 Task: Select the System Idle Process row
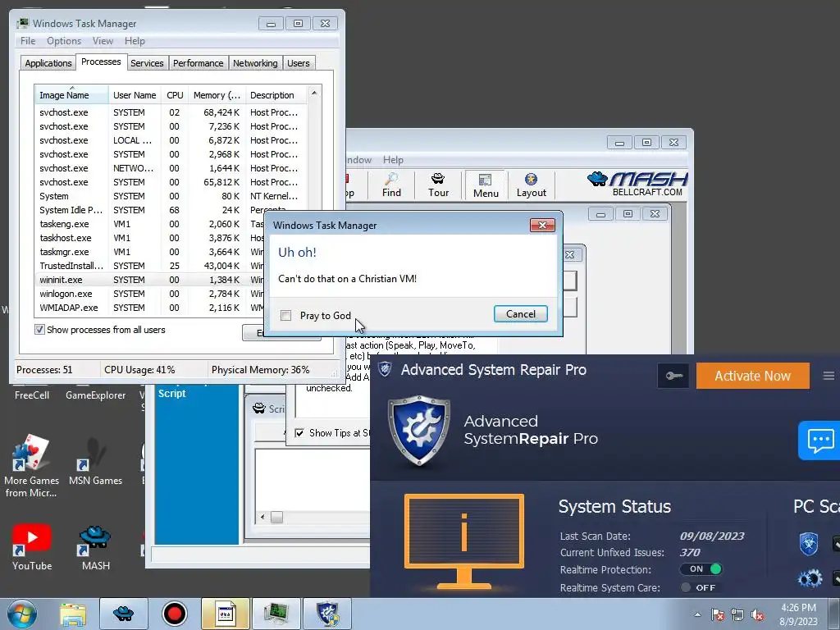point(149,210)
